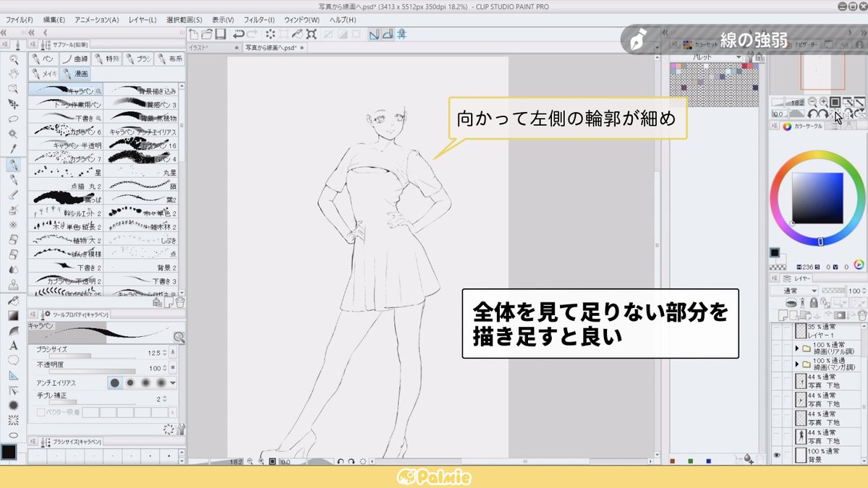The height and width of the screenshot is (488, 868).
Task: Toggle visibility of the 背景 layer
Action: tap(777, 455)
